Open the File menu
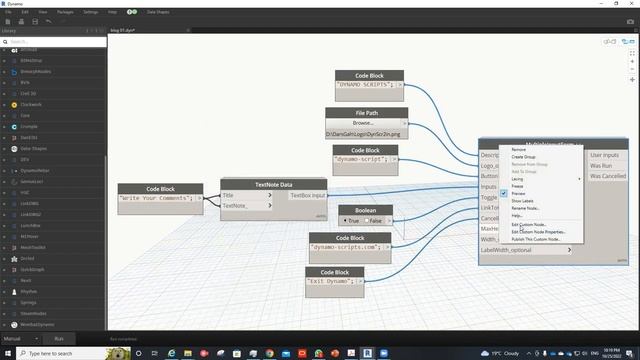 click(8, 12)
